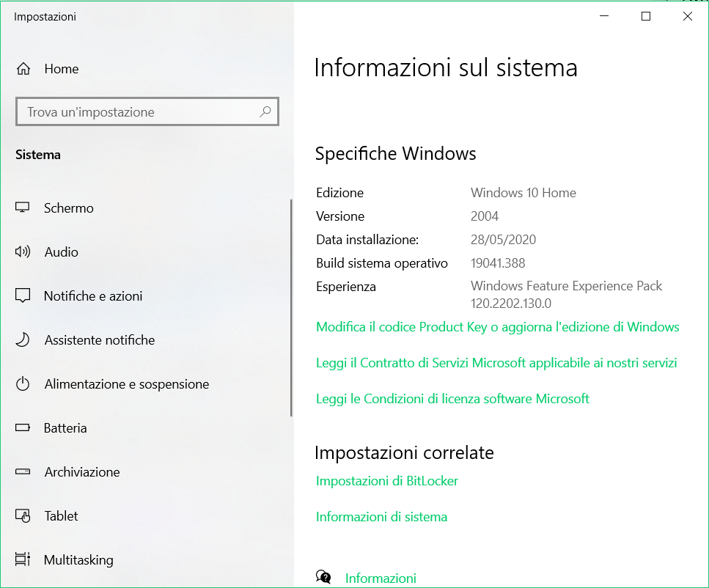The width and height of the screenshot is (709, 588).
Task: Click the Home house icon
Action: [x=23, y=69]
